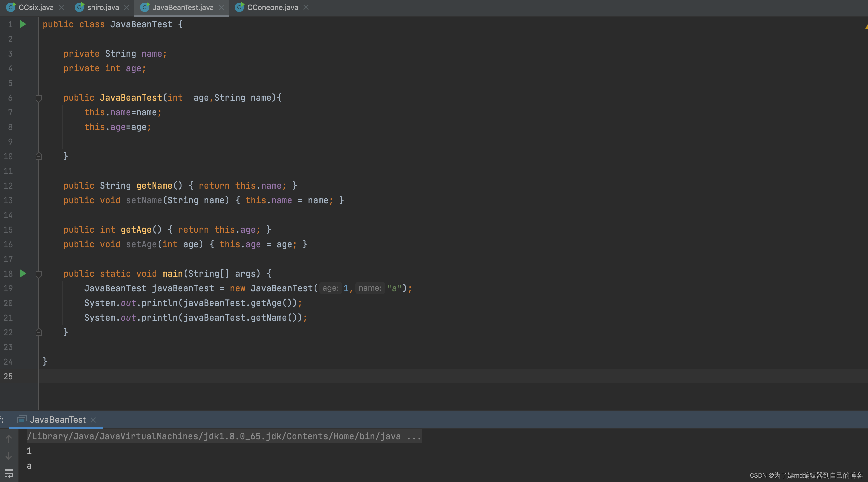Click the getAge method declaration
Image resolution: width=868 pixels, height=482 pixels.
136,230
